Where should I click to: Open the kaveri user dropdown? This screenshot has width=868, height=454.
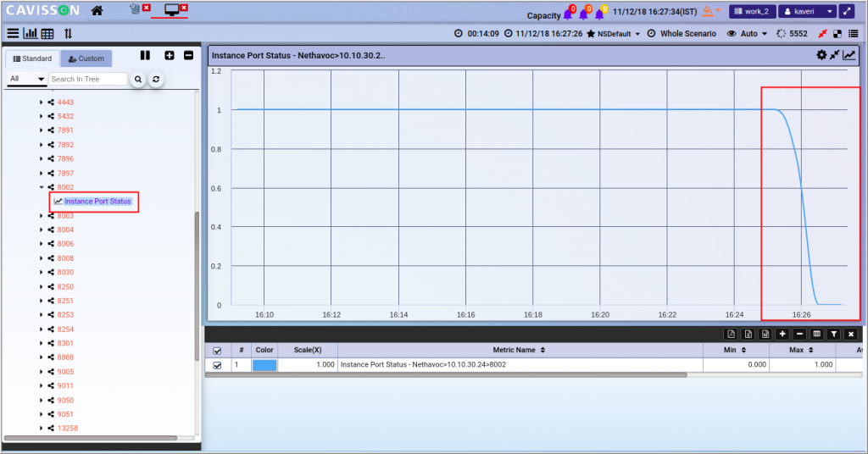(808, 11)
